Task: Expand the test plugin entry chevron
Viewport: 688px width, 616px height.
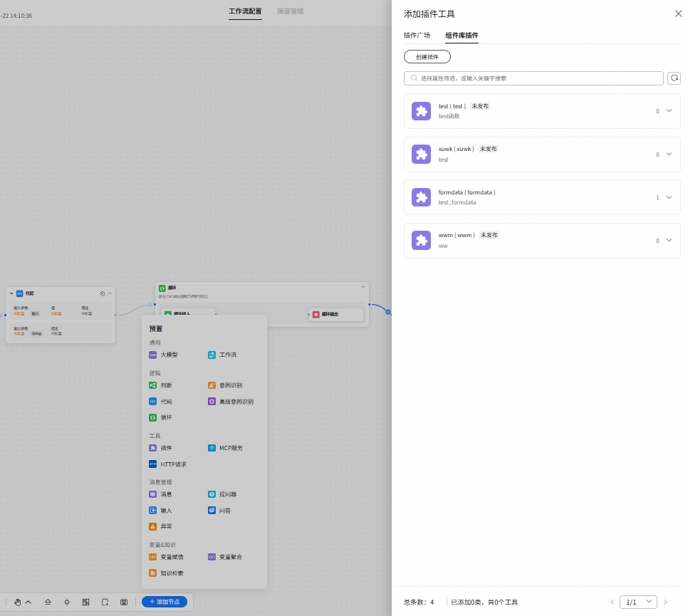Action: [x=669, y=110]
